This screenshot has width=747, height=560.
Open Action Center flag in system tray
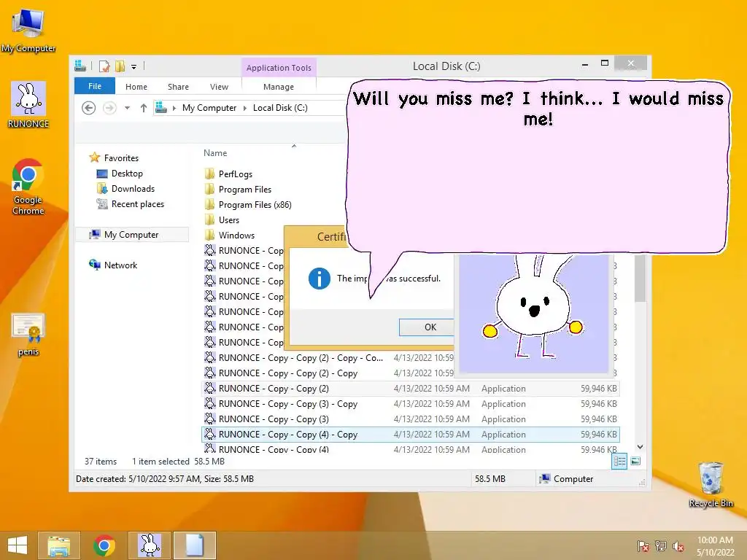pos(643,546)
